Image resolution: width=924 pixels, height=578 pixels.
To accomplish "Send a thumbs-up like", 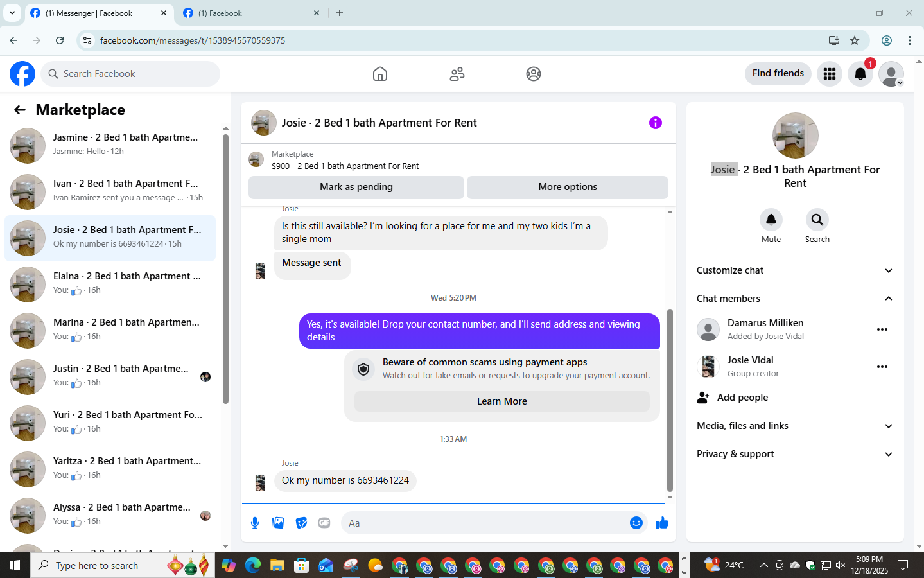I will coord(662,523).
